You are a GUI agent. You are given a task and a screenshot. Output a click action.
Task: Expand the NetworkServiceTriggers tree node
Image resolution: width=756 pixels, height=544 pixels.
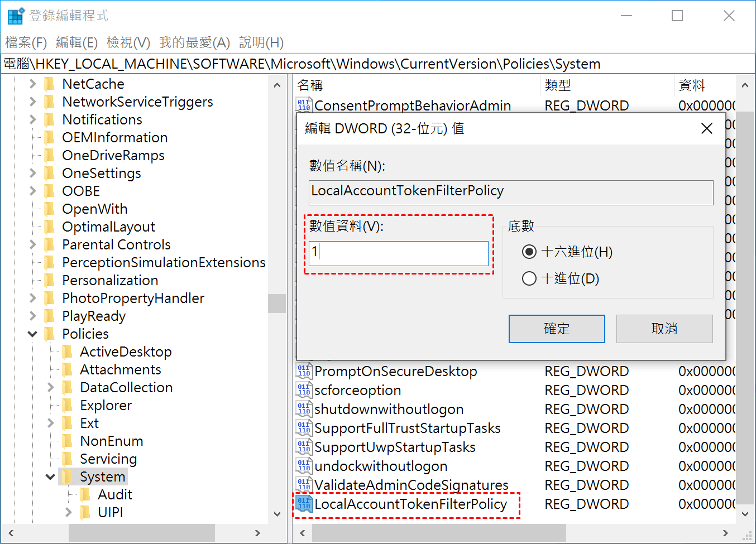(x=32, y=102)
